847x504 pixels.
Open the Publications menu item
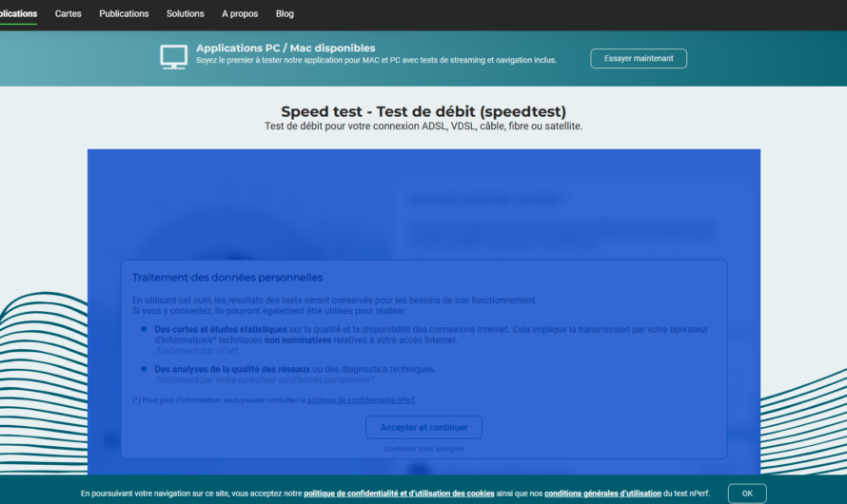pos(124,14)
